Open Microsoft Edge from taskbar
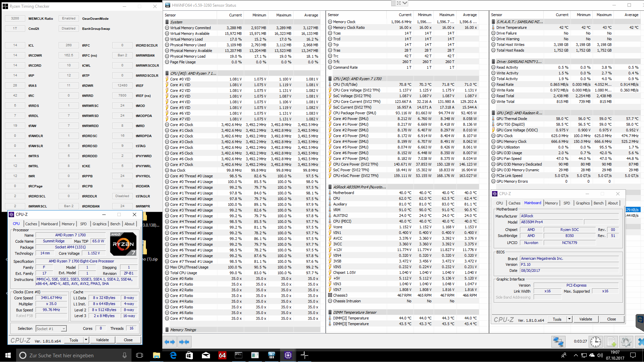Viewport: 644px width, 362px height. [x=173, y=355]
